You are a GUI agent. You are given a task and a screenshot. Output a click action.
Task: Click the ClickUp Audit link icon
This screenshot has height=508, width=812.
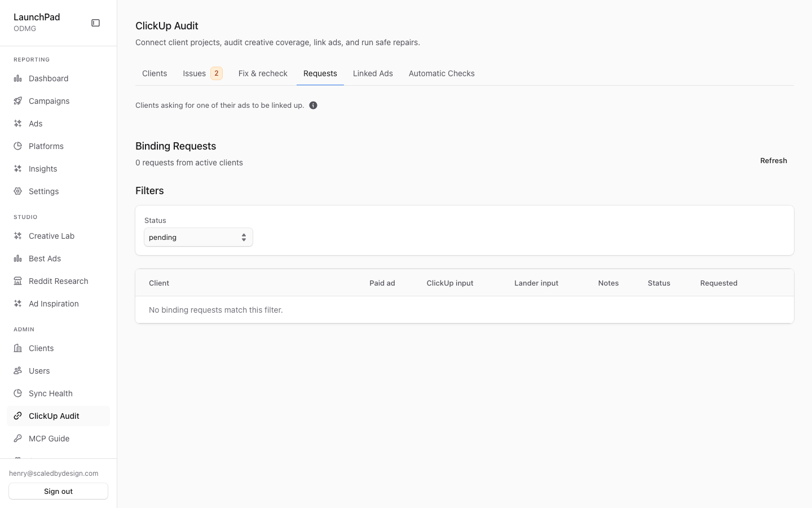[18, 416]
